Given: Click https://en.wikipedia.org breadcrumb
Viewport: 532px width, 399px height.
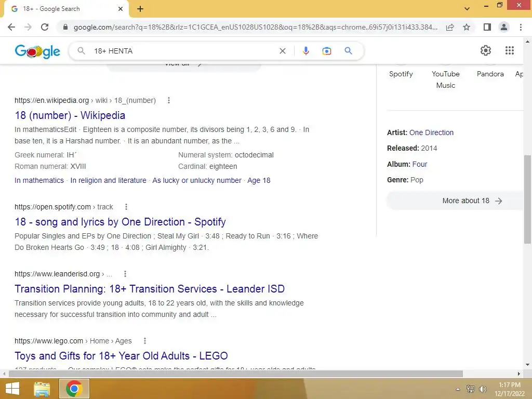Looking at the screenshot, I should [x=51, y=100].
